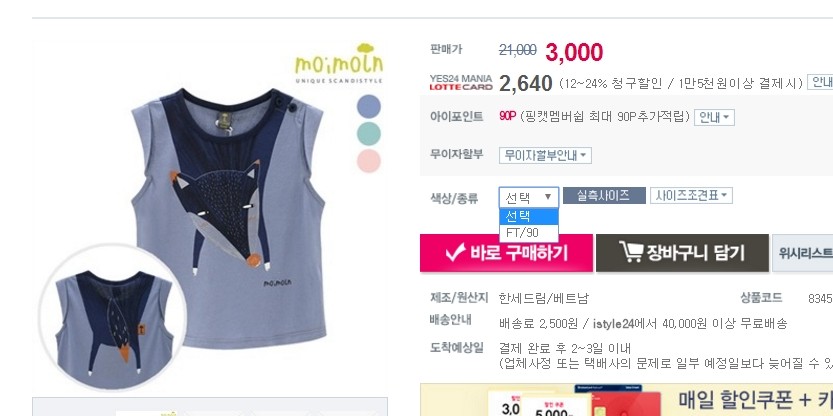Image resolution: width=833 pixels, height=416 pixels.
Task: Expand the 사이즈조견표 dropdown
Action: coord(691,196)
